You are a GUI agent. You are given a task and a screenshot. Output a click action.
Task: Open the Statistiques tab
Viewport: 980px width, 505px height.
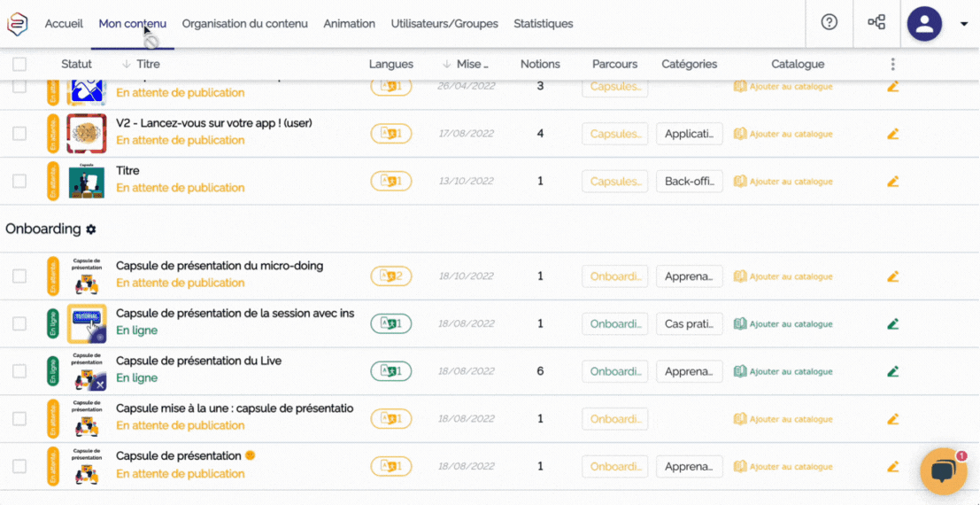coord(543,24)
